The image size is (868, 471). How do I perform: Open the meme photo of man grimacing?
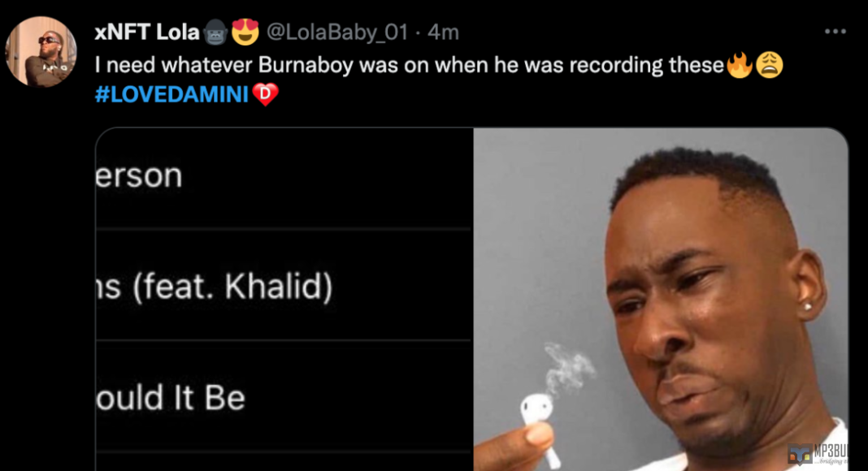tap(661, 300)
